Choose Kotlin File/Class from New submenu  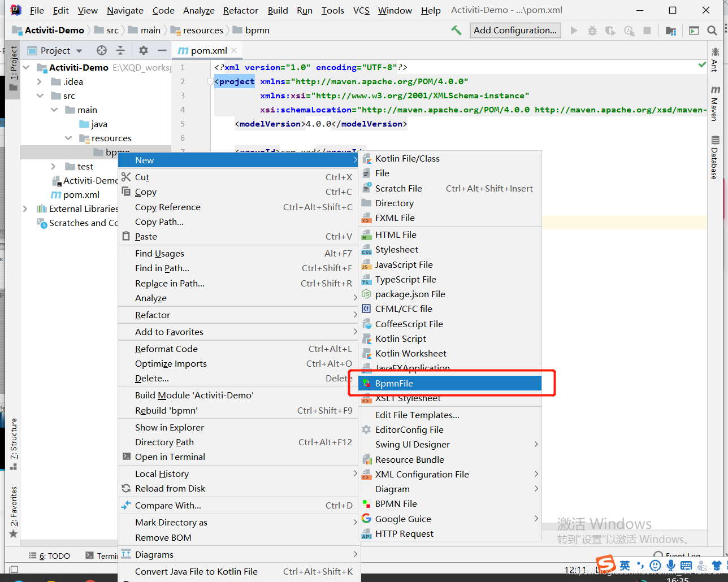point(450,158)
